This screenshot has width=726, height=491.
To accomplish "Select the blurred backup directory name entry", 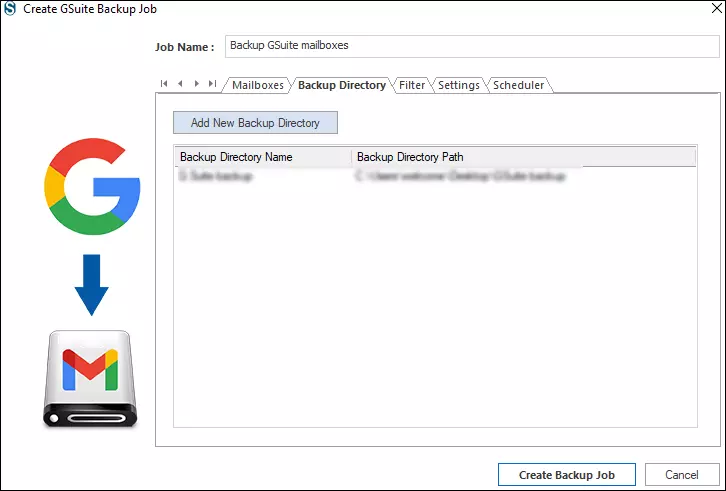I will coord(215,176).
